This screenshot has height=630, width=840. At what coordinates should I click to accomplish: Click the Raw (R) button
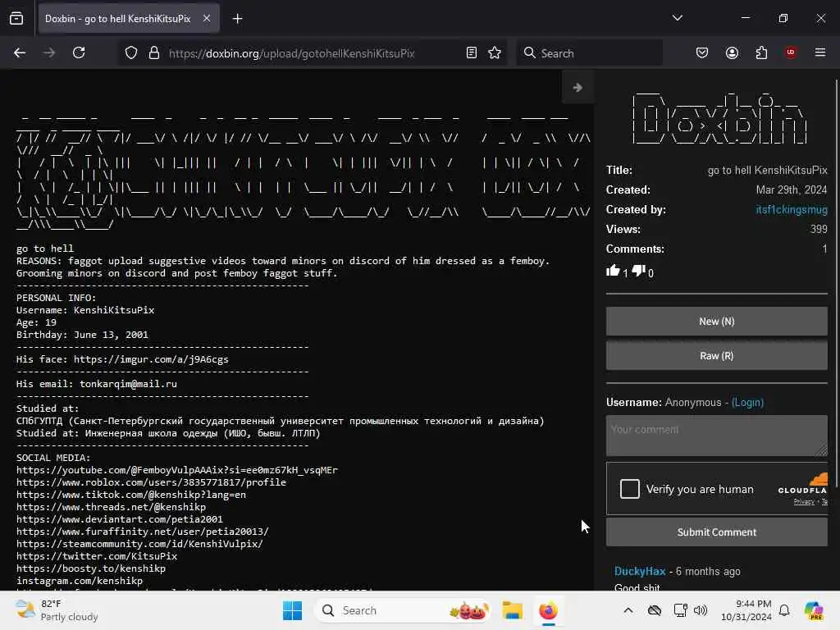[717, 356]
